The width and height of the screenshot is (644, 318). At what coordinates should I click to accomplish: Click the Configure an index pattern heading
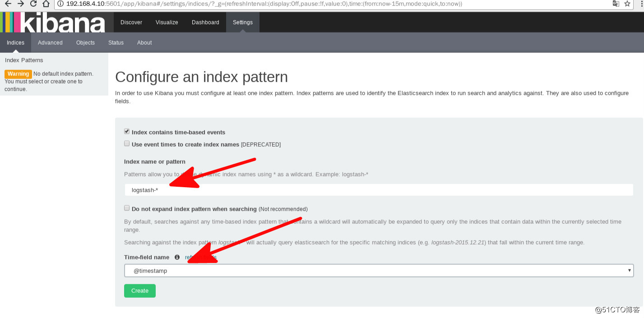(x=201, y=77)
